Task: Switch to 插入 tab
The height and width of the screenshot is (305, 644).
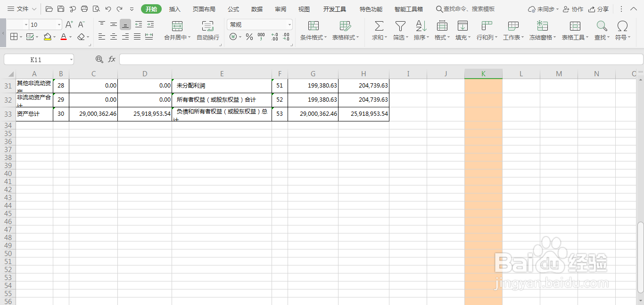Action: coord(175,9)
